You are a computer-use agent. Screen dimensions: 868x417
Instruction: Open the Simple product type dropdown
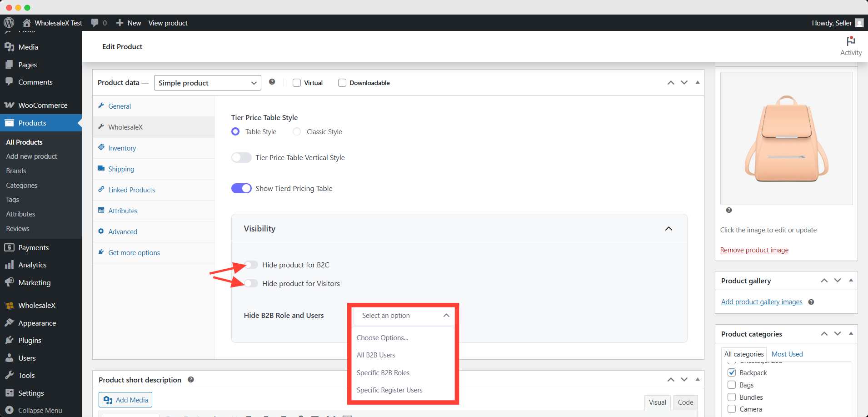[x=208, y=83]
